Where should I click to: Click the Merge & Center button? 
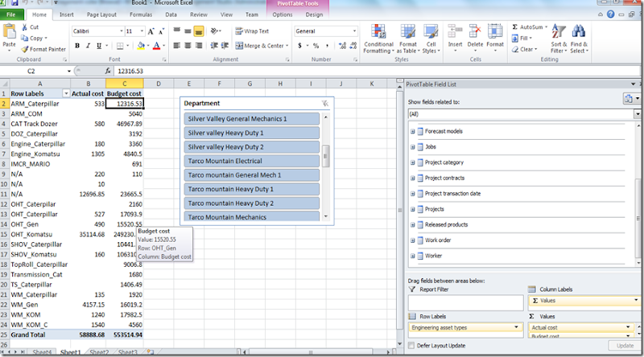pos(260,46)
